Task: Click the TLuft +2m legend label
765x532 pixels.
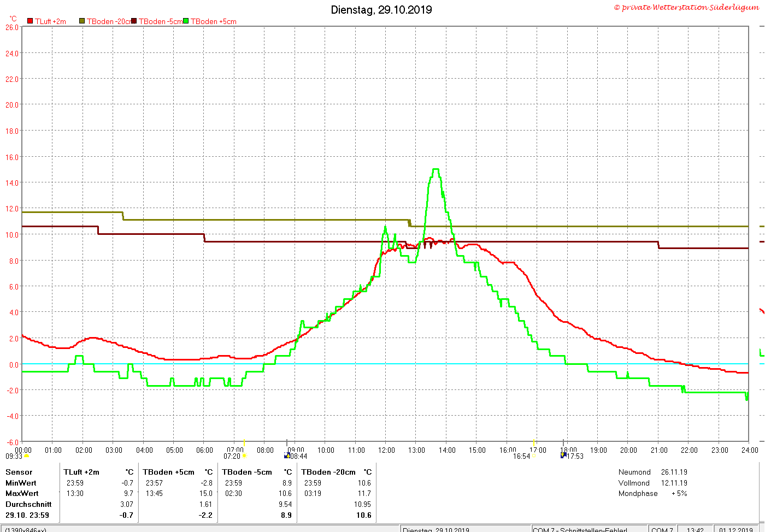Action: (50, 21)
